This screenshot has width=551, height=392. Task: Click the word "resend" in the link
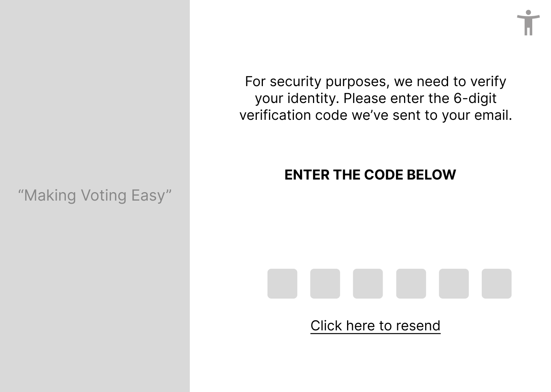418,326
